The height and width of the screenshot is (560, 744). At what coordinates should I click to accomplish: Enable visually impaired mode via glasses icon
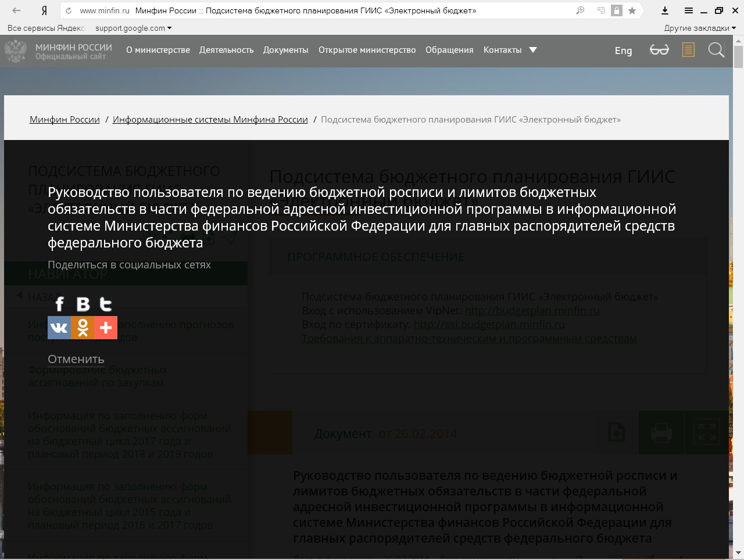point(659,50)
